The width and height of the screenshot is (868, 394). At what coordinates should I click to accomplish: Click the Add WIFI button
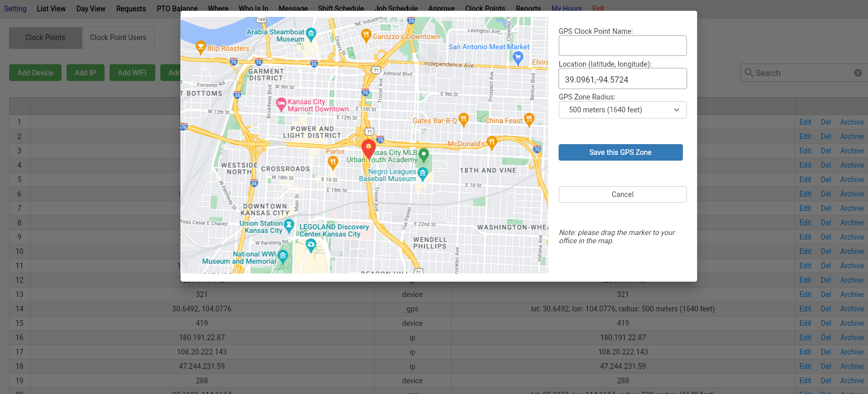click(x=132, y=73)
